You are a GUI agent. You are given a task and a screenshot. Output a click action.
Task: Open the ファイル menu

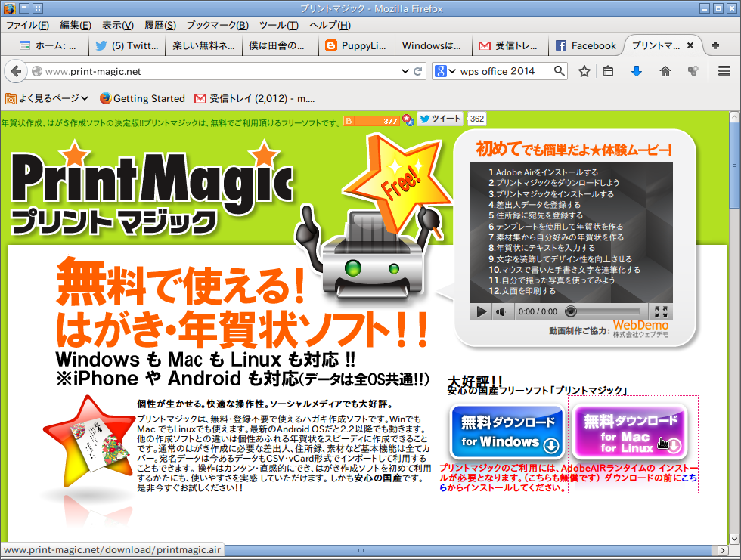point(27,26)
